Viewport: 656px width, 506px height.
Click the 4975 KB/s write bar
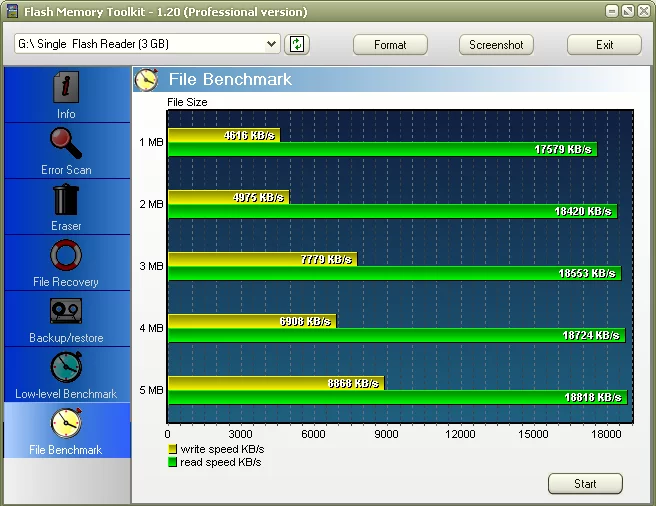click(228, 197)
